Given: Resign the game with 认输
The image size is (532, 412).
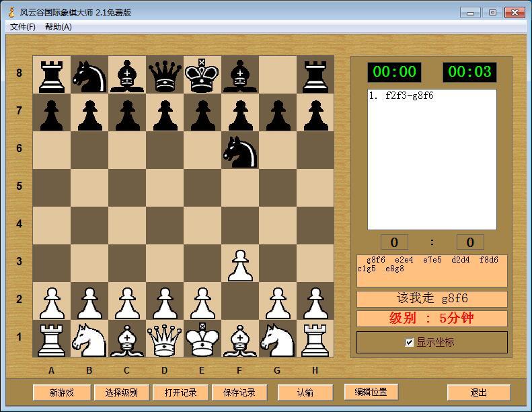Looking at the screenshot, I should click(x=305, y=392).
